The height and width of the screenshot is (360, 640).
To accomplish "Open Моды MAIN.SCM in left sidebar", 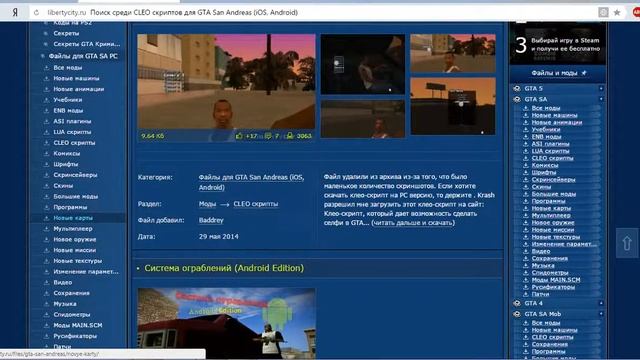I will pos(78,325).
